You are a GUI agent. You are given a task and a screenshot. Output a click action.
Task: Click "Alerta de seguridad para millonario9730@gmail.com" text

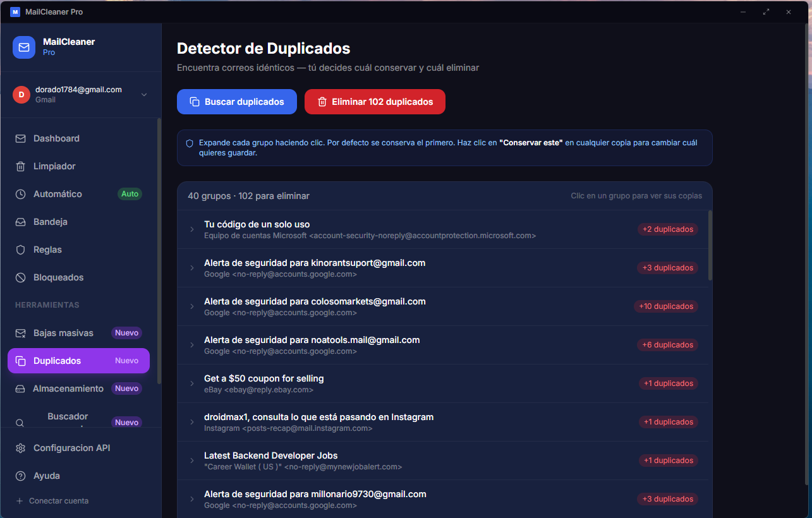coord(315,494)
